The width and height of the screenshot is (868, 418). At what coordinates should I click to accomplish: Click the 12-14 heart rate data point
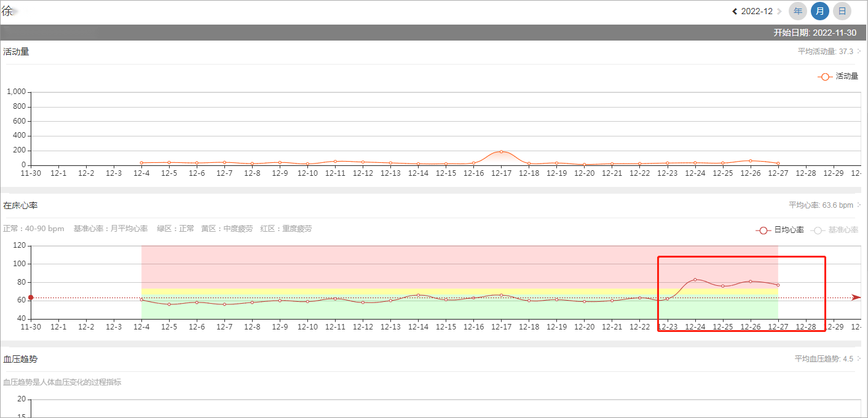418,295
